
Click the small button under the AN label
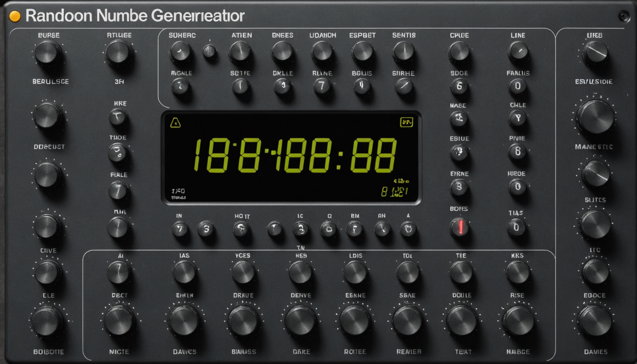(x=382, y=229)
